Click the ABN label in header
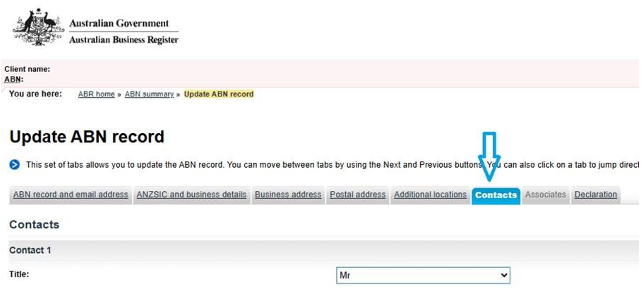Screen dimensions: 644x296 [x=14, y=79]
